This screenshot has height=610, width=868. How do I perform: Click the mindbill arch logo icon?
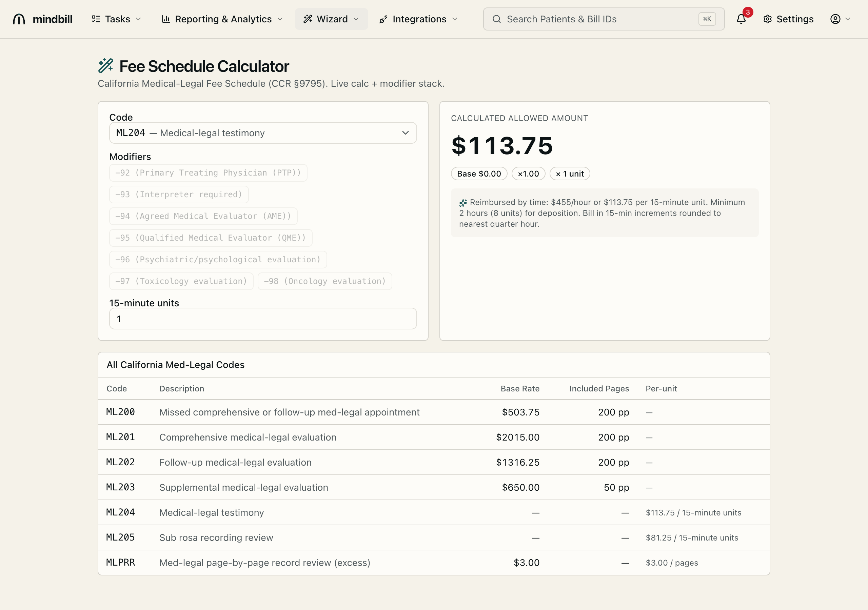click(x=19, y=19)
